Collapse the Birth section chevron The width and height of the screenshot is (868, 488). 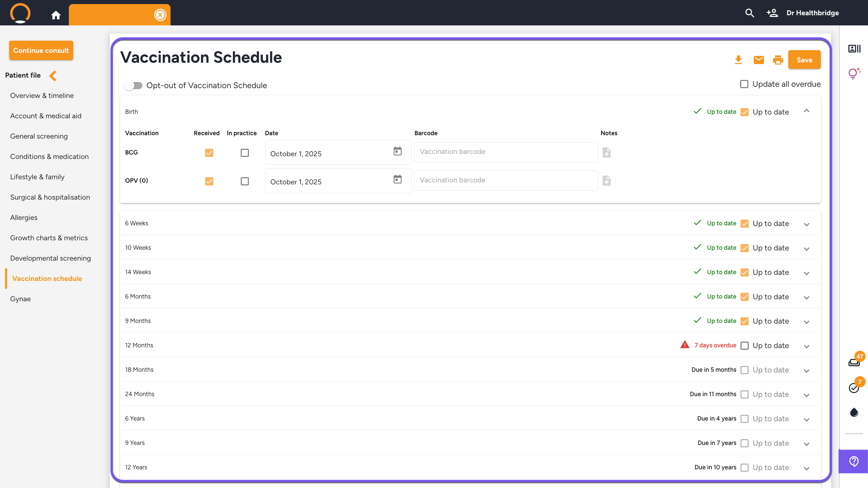pos(807,111)
